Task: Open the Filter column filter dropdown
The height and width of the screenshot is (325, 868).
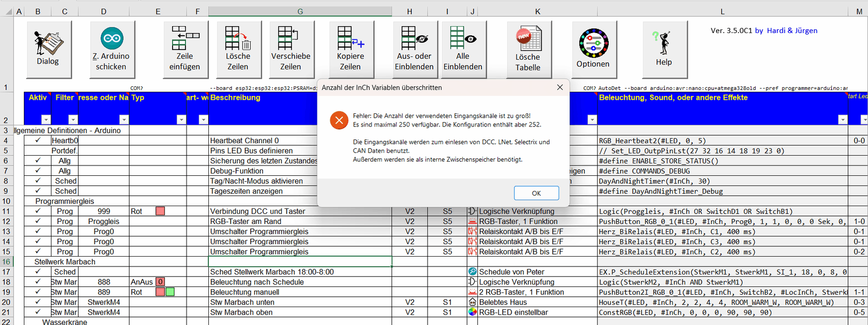Action: pos(73,120)
